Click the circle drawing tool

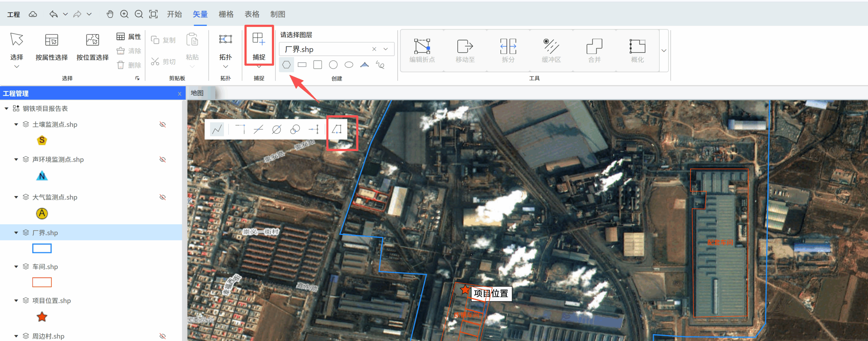click(x=333, y=64)
